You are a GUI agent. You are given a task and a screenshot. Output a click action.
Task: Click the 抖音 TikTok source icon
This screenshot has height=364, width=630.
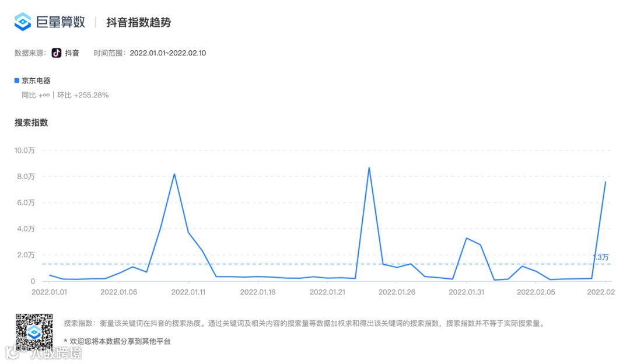[57, 53]
